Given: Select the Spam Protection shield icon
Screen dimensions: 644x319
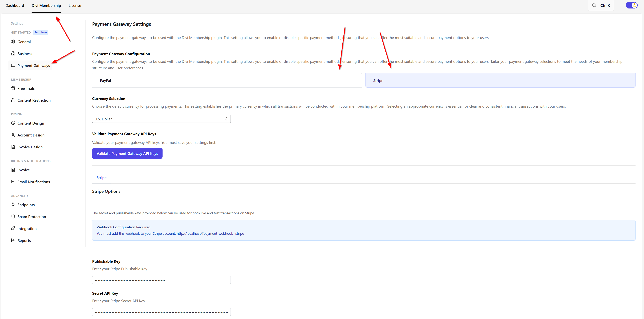Looking at the screenshot, I should 13,216.
